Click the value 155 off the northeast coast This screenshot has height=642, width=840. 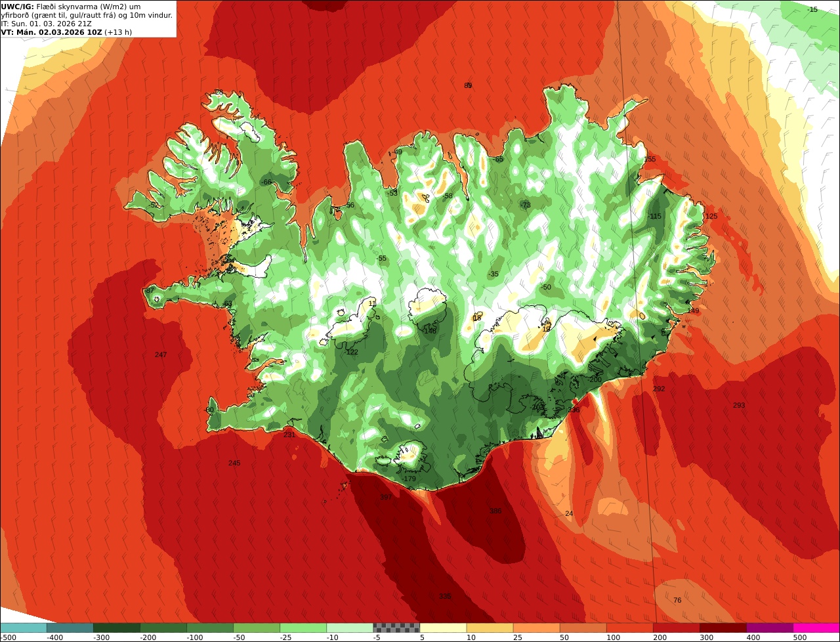tap(650, 160)
